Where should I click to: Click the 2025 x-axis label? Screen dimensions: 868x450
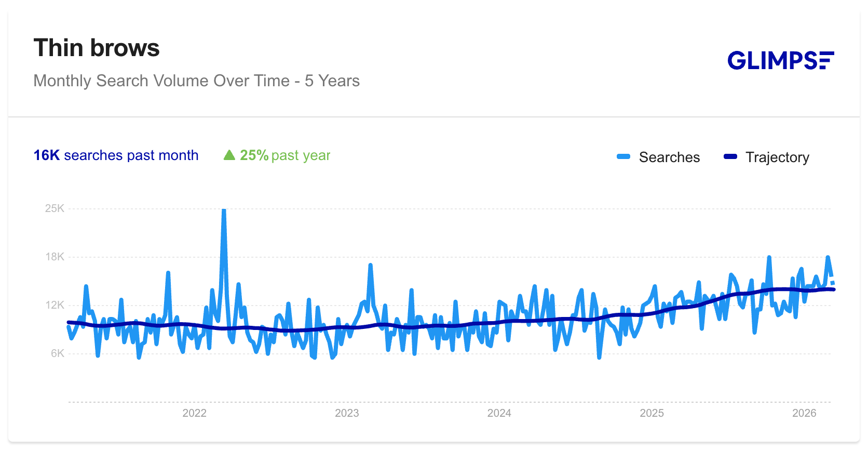coord(652,413)
